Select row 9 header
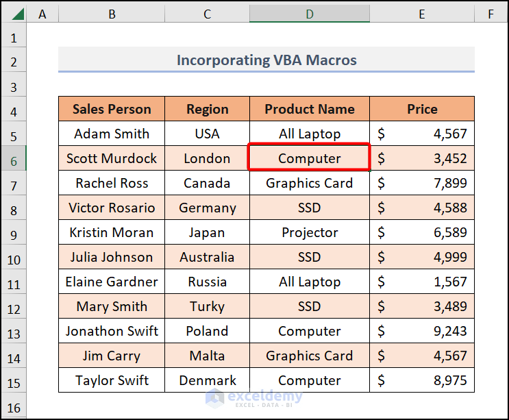 [14, 232]
